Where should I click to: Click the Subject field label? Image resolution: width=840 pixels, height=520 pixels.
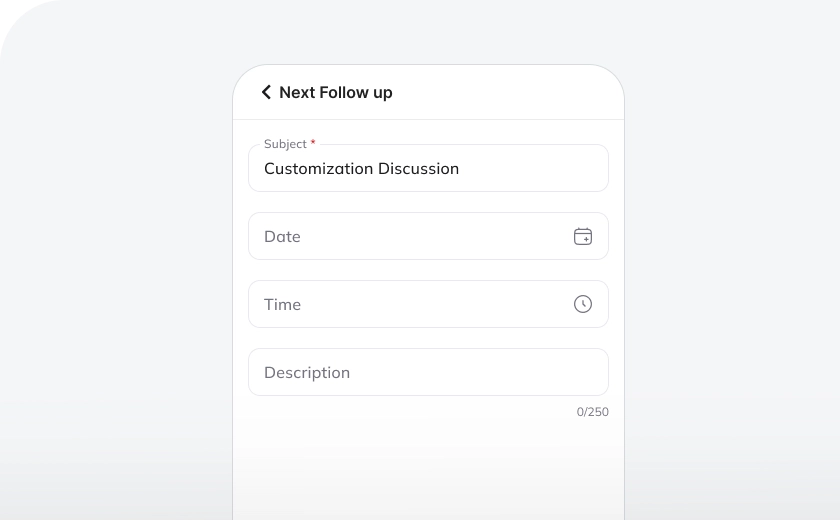pyautogui.click(x=285, y=144)
